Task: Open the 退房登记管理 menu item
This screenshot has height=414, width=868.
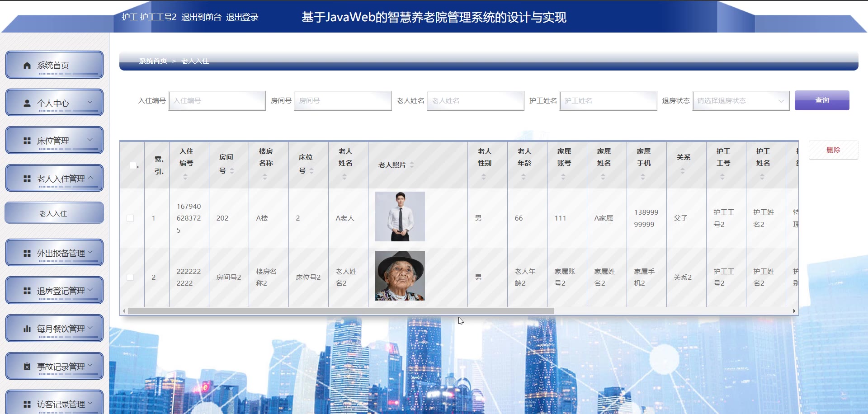Action: [x=54, y=291]
